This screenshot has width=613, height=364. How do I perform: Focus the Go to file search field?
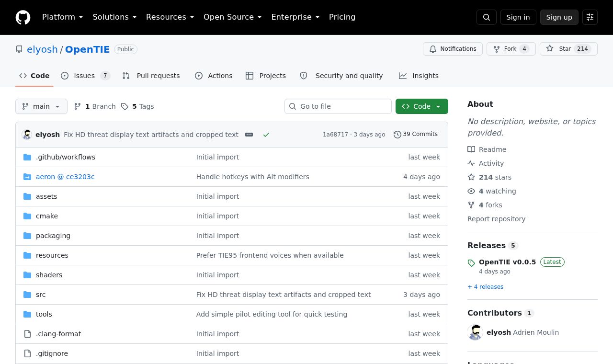(338, 106)
